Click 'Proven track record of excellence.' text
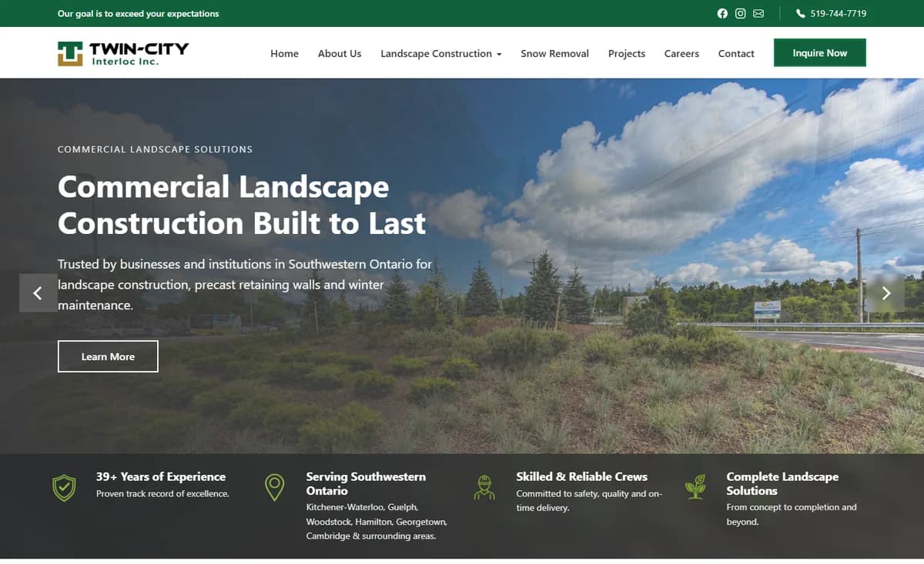The width and height of the screenshot is (924, 564). point(162,494)
